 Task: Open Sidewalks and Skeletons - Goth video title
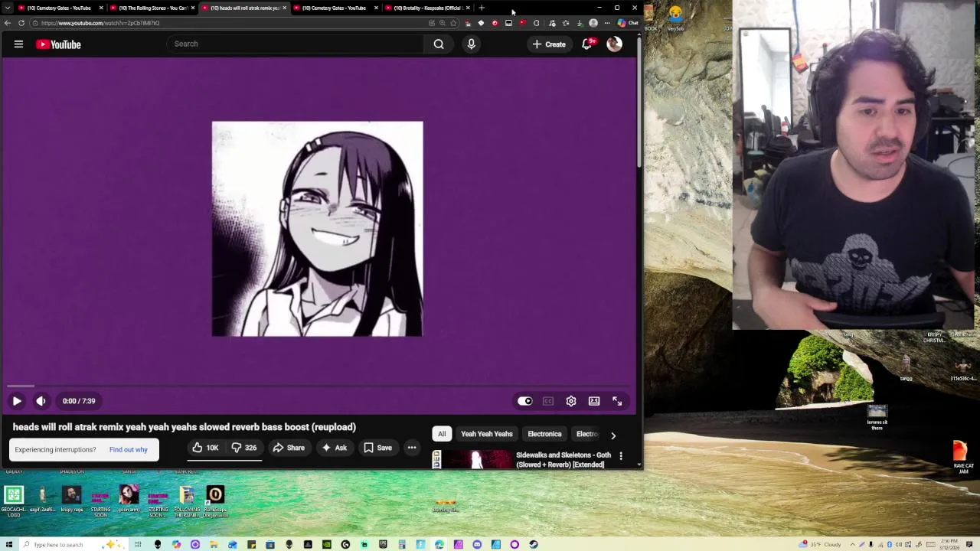[x=563, y=459]
